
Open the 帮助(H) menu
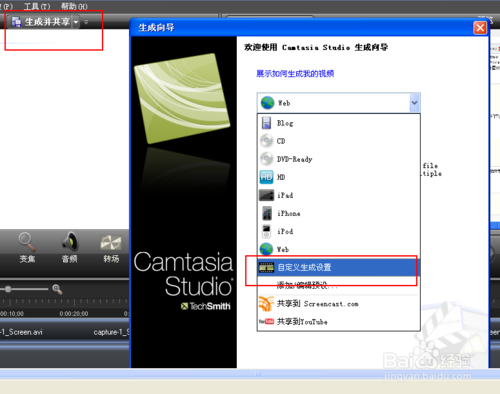tap(74, 6)
